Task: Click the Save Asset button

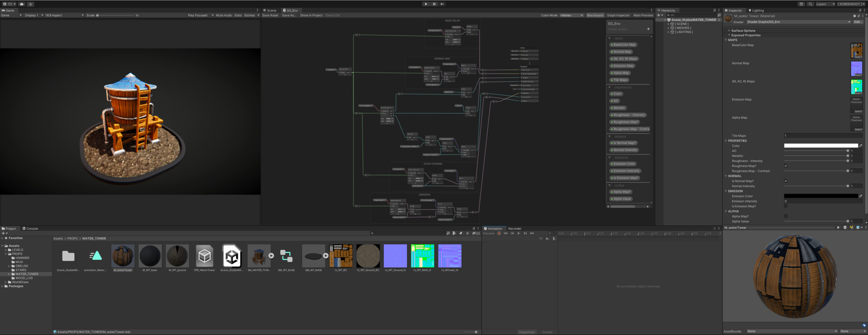Action: click(x=270, y=15)
